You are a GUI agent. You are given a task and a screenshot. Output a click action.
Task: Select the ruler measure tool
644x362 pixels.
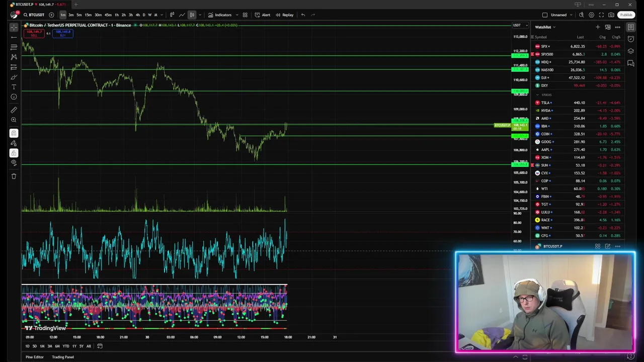(14, 110)
